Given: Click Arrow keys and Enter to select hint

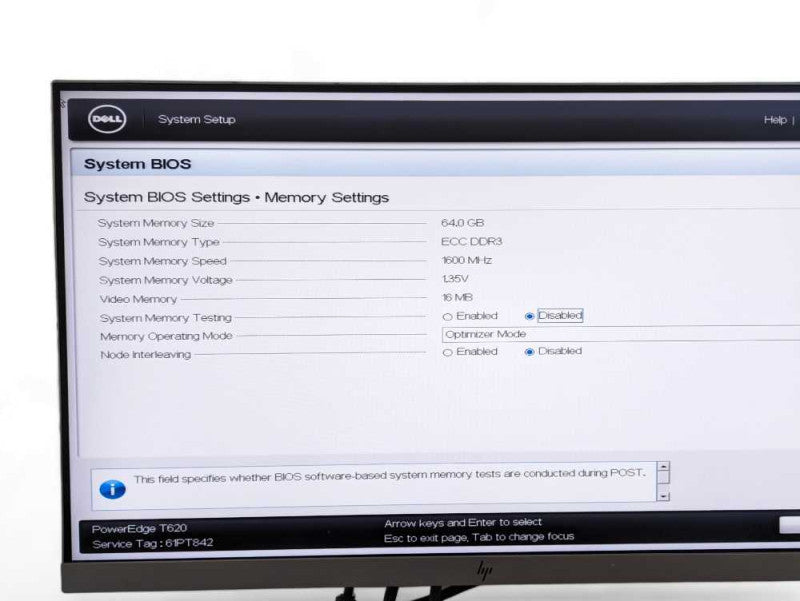Looking at the screenshot, I should 463,523.
